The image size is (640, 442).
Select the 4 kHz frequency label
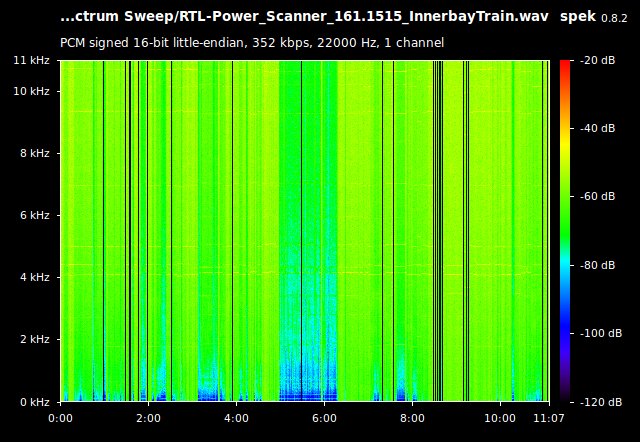[33, 277]
